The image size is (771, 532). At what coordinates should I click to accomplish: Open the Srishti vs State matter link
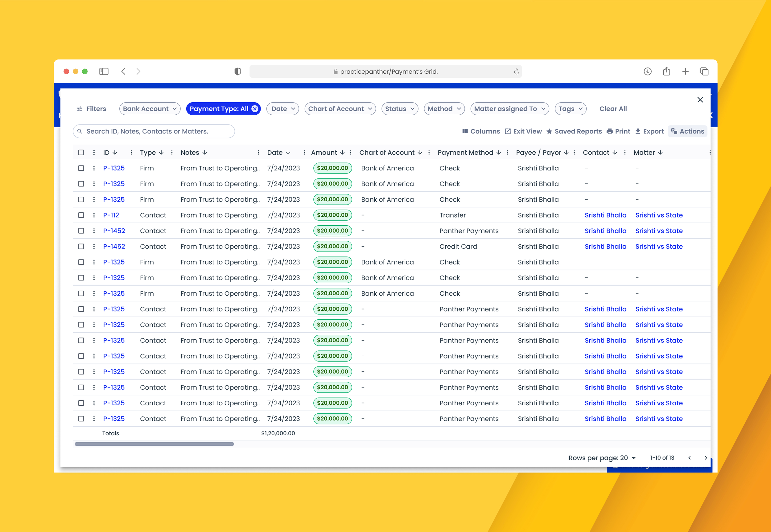(659, 215)
